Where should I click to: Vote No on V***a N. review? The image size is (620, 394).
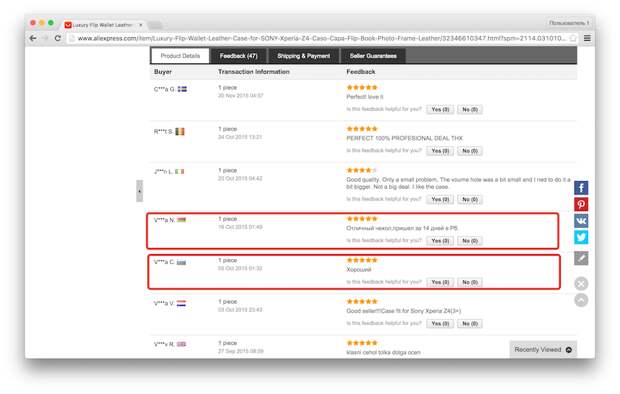[470, 241]
